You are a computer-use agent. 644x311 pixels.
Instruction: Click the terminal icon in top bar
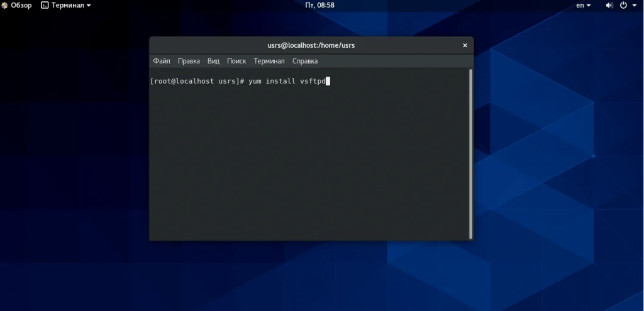(x=45, y=5)
